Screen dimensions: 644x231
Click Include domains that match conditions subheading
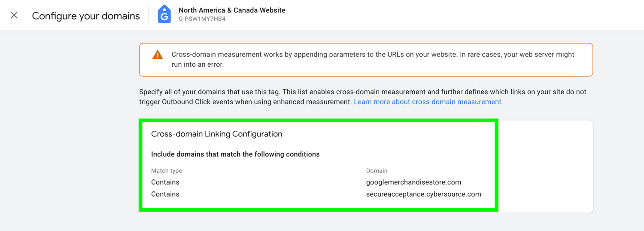pos(235,154)
